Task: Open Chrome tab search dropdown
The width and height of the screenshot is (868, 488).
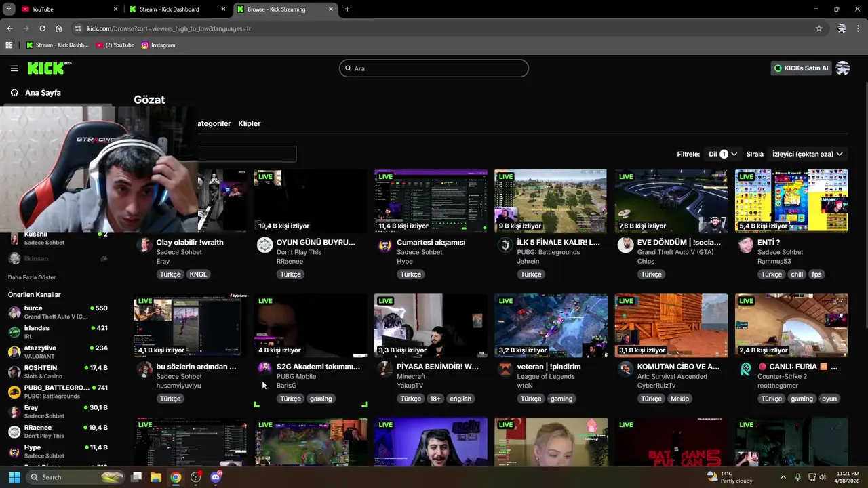Action: (9, 9)
